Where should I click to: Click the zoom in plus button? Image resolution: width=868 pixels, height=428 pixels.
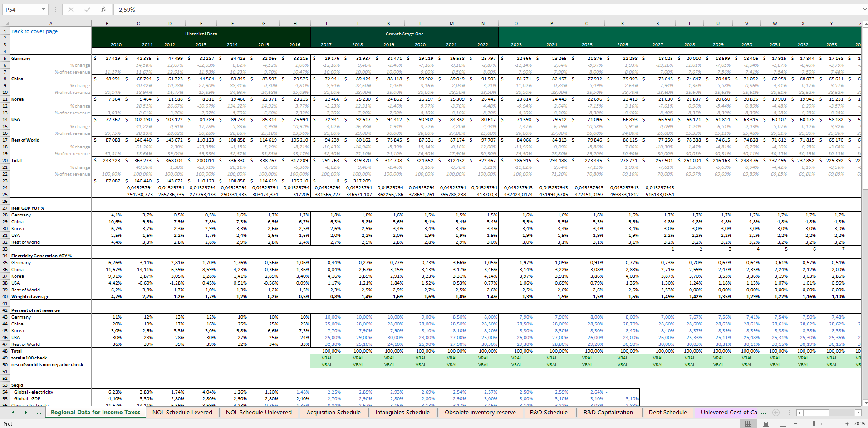(847, 423)
